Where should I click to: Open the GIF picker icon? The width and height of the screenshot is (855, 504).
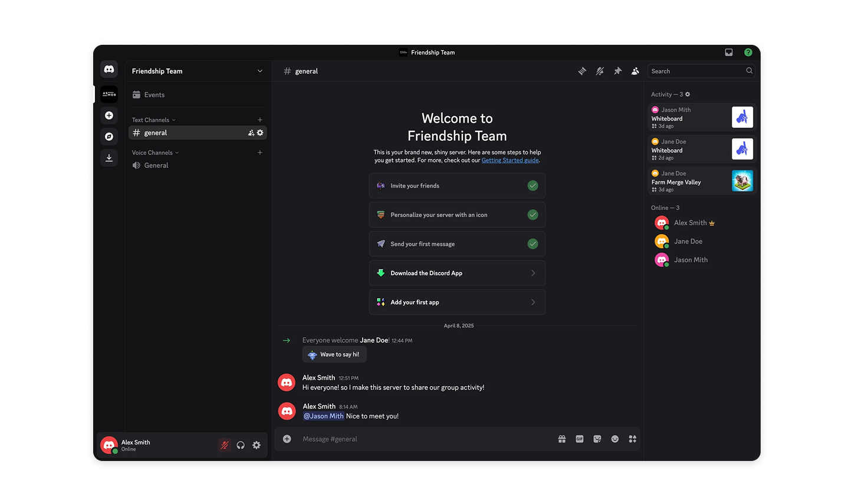(580, 439)
